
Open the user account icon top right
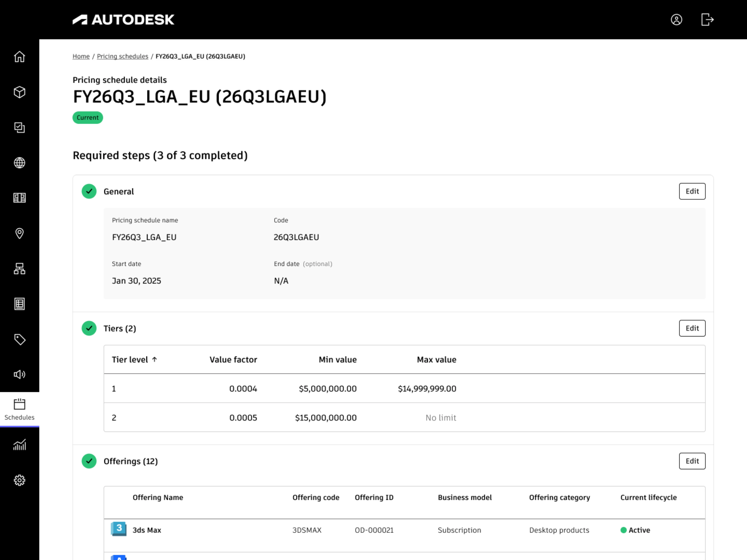[x=676, y=20]
